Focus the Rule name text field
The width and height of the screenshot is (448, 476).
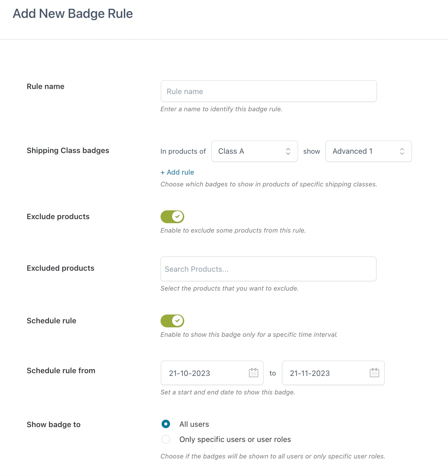pos(269,91)
